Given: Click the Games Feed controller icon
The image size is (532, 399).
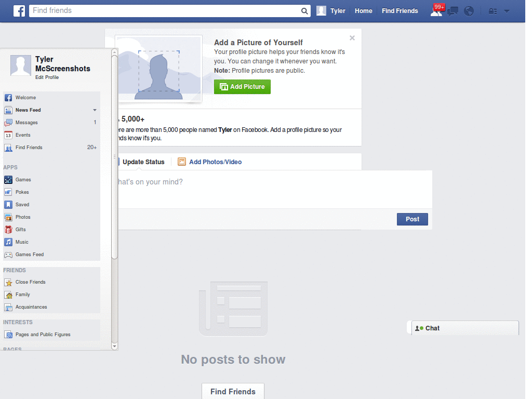Looking at the screenshot, I should [8, 255].
